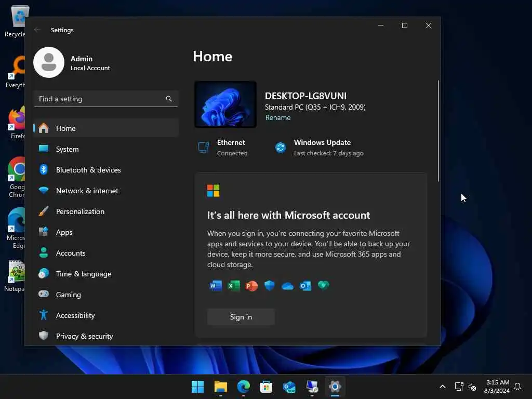Open Apps settings category
The width and height of the screenshot is (532, 399).
coord(106,232)
